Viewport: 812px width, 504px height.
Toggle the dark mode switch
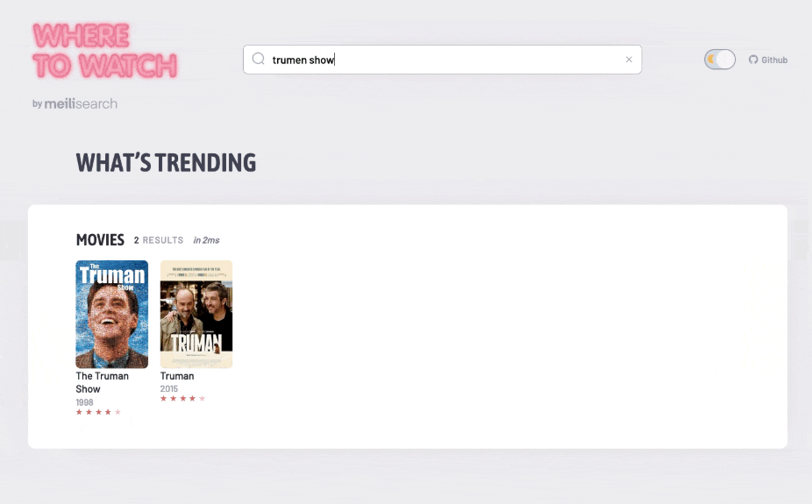(720, 60)
